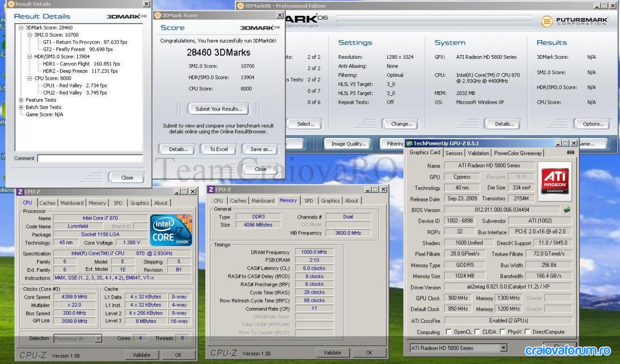The height and width of the screenshot is (364, 620).
Task: Click Validate in CPU-Z Memory window
Action: (x=332, y=353)
